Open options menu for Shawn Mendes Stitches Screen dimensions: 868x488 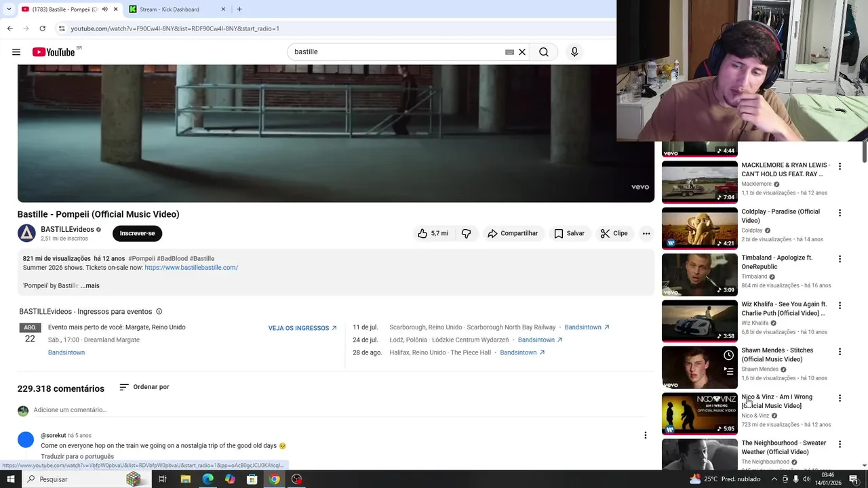[840, 352]
